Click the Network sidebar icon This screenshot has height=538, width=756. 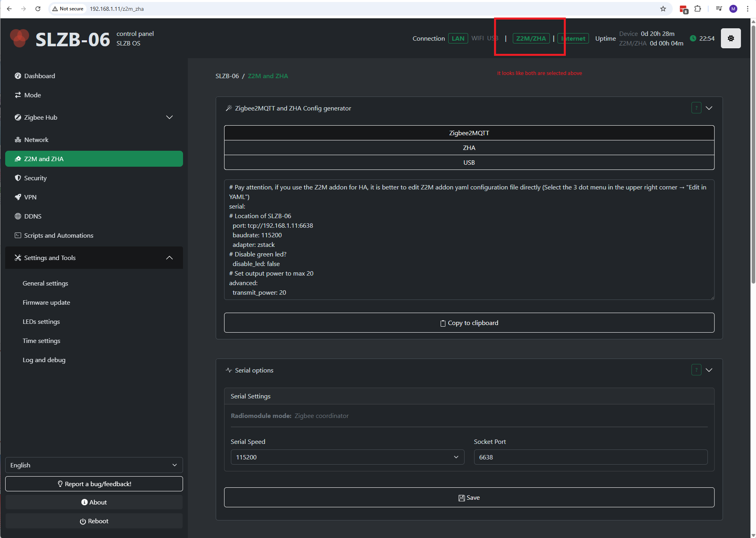pyautogui.click(x=18, y=140)
